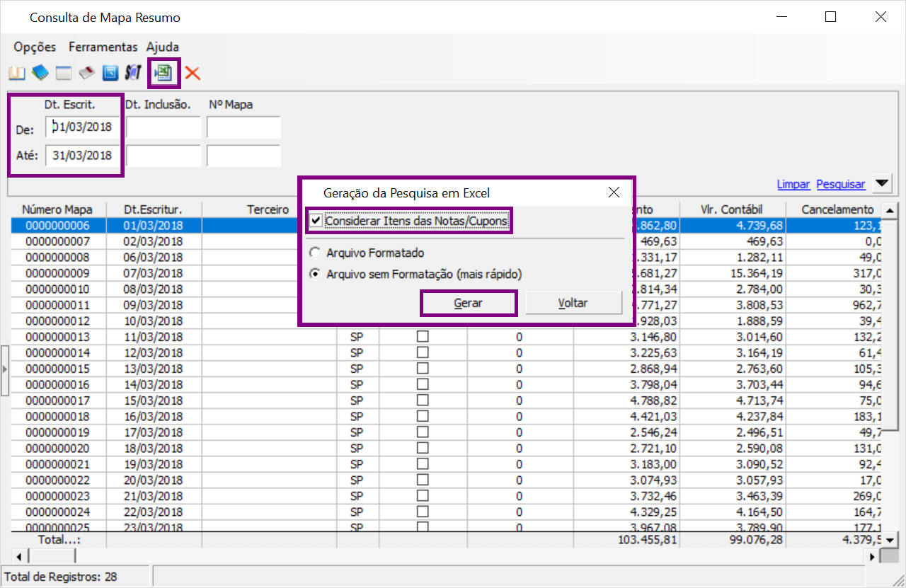Viewport: 906px width, 588px height.
Task: Focus the Dt. Inclusão Até field
Action: [164, 156]
